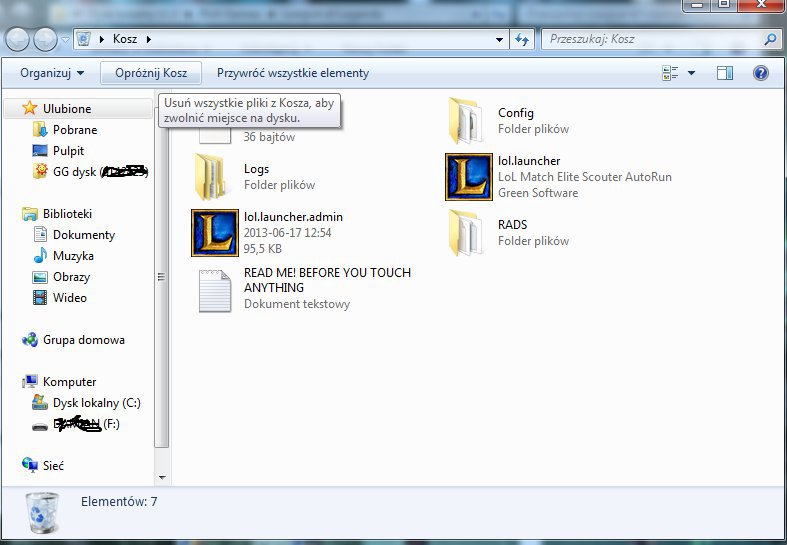Click the Sieć network icon
The width and height of the screenshot is (787, 545).
click(x=30, y=465)
